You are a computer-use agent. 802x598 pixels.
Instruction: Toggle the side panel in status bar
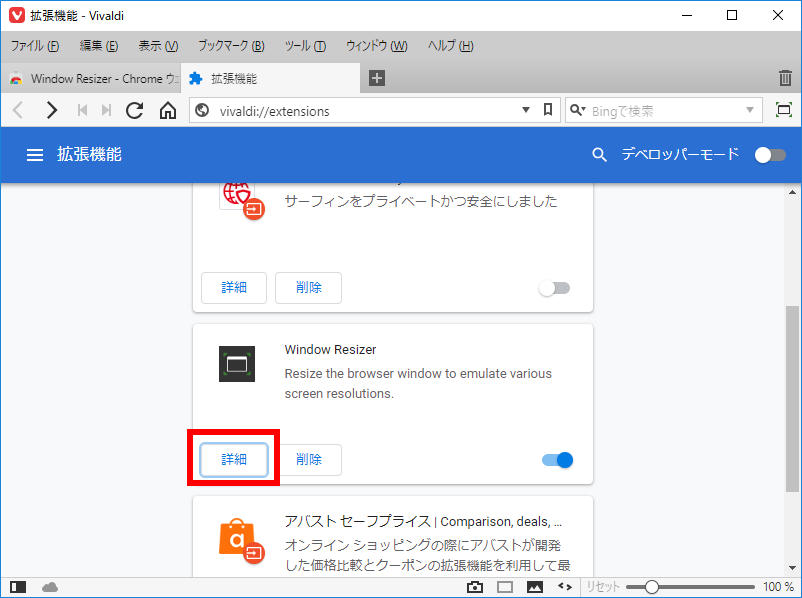pyautogui.click(x=18, y=587)
